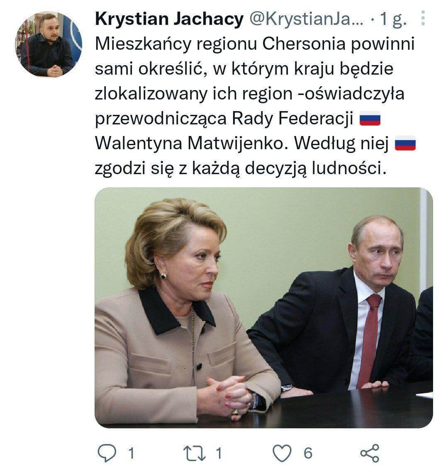This screenshot has height=476, width=448.
Task: Select the '1 g.' timestamp
Action: tap(393, 19)
